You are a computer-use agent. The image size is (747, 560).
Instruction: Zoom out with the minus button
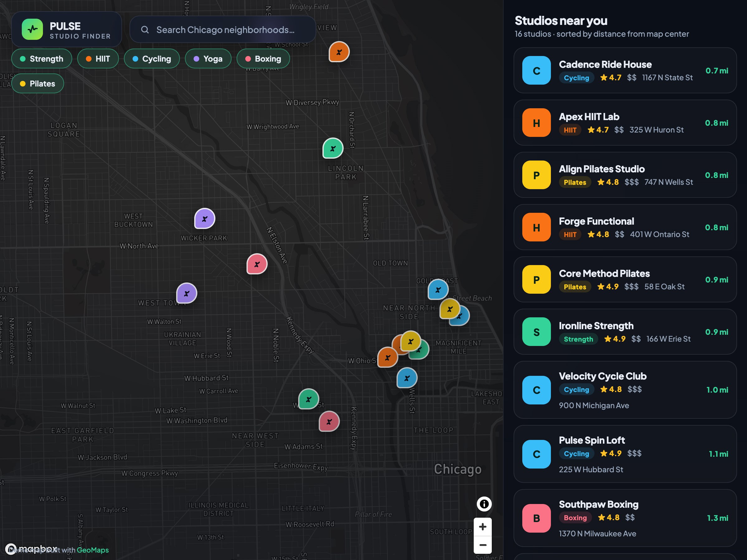[x=482, y=545]
